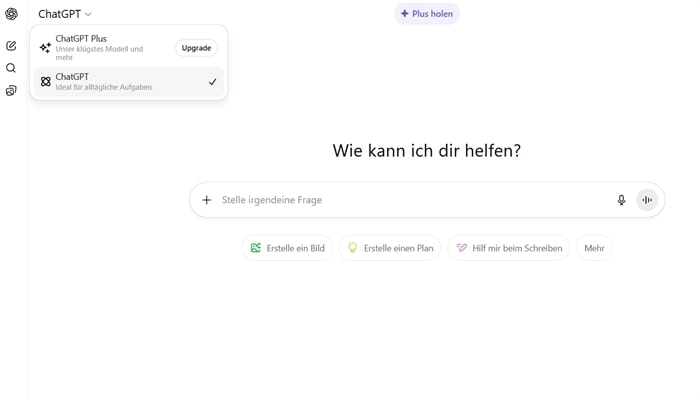This screenshot has height=400, width=700.
Task: Click Hilf mir beim Schreiben suggestion
Action: click(509, 248)
